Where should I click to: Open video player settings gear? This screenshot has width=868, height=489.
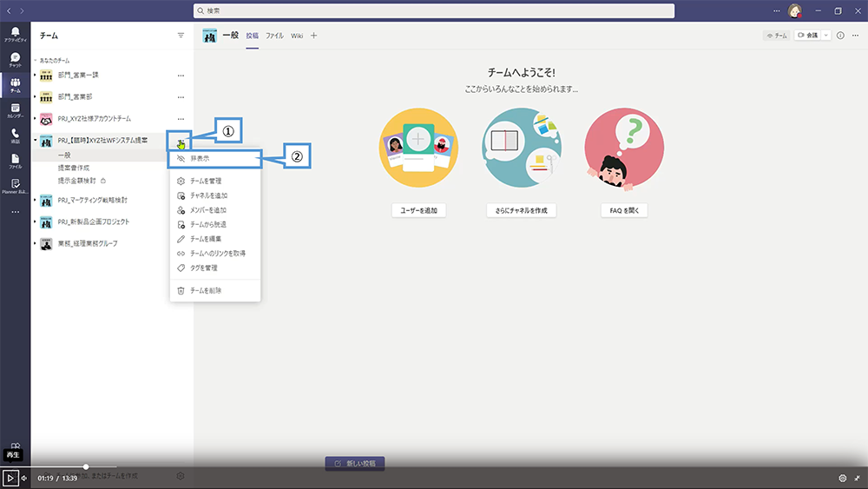[x=843, y=478]
